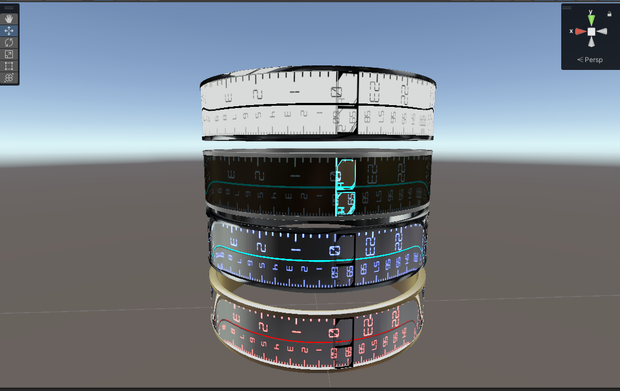
Task: Select the combined Transform tool
Action: (9, 77)
